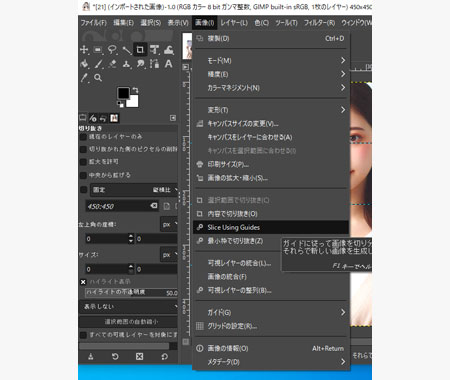450x380 pixels.
Task: Select the Color Picker eyedropper tool
Action: coord(84,78)
